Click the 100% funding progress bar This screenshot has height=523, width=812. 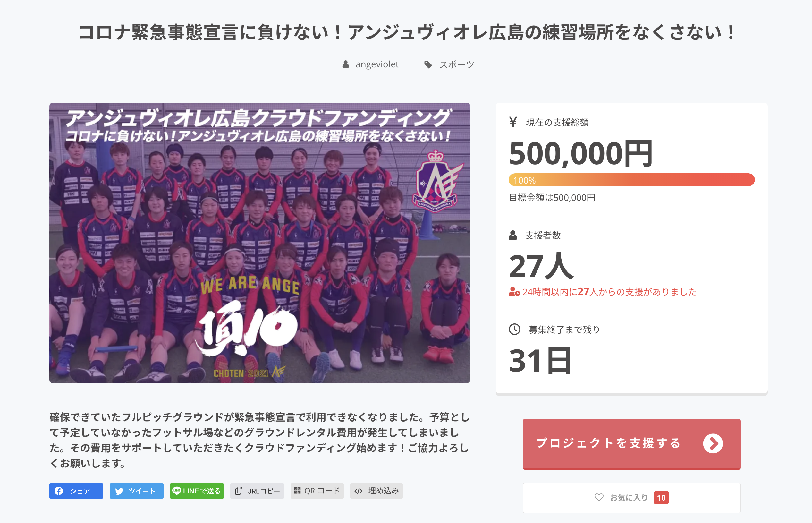click(631, 180)
